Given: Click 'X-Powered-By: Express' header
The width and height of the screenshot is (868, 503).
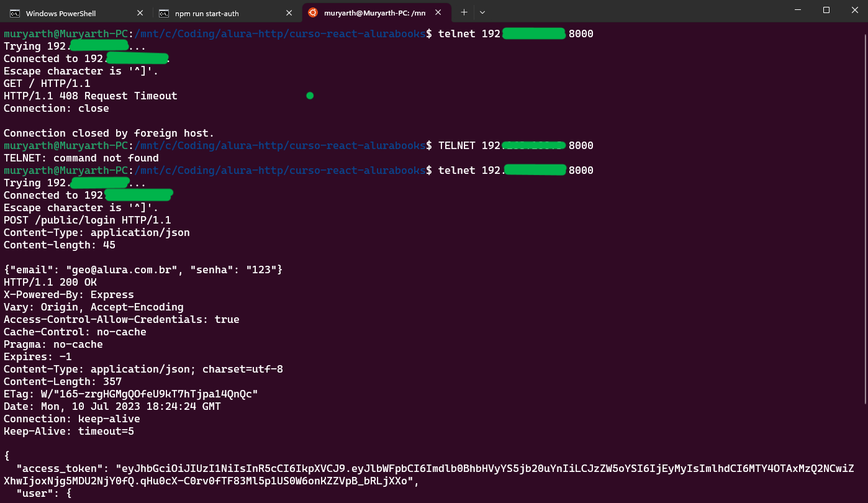Looking at the screenshot, I should [x=69, y=294].
